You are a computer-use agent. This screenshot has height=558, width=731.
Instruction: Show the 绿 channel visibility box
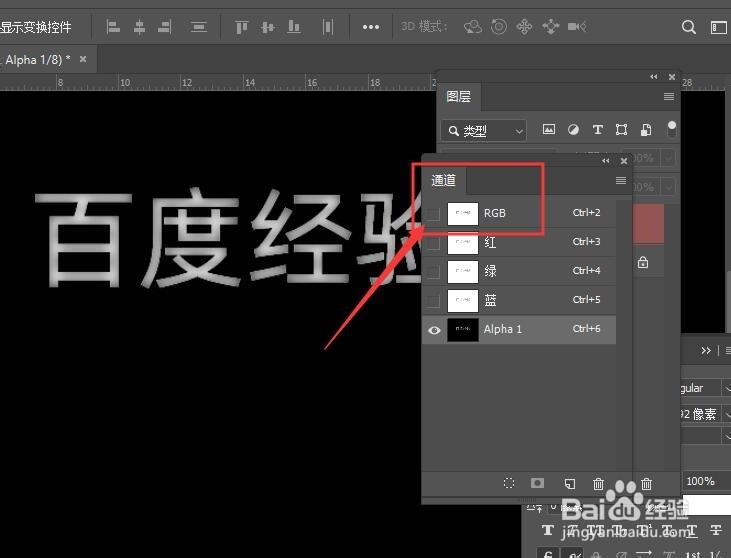(433, 271)
